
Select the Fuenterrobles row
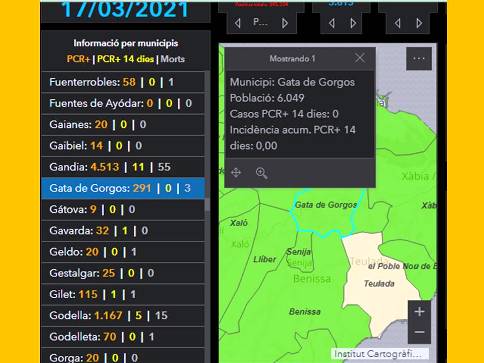click(123, 82)
